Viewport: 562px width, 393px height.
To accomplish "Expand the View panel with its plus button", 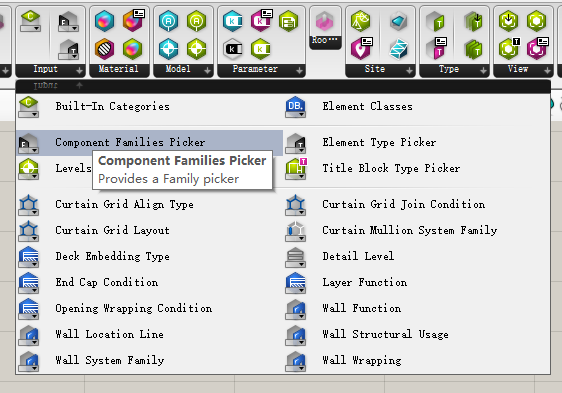I will [x=547, y=71].
